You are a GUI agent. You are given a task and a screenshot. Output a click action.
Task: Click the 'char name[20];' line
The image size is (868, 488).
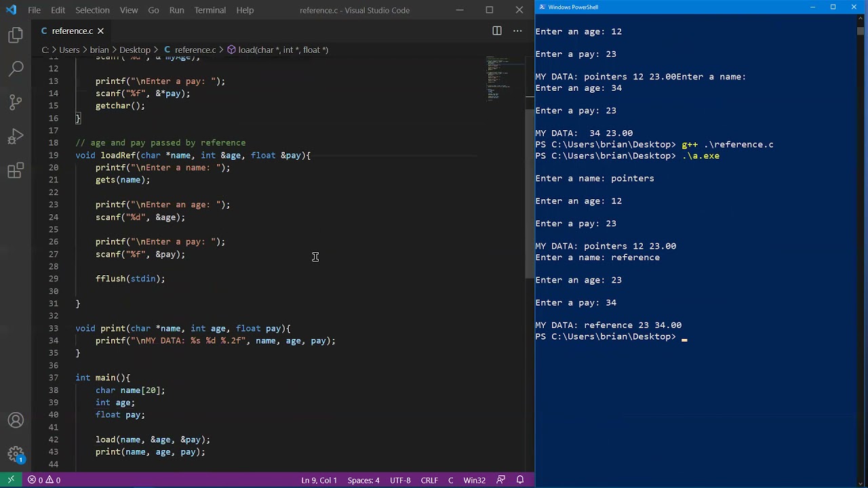[x=130, y=390]
